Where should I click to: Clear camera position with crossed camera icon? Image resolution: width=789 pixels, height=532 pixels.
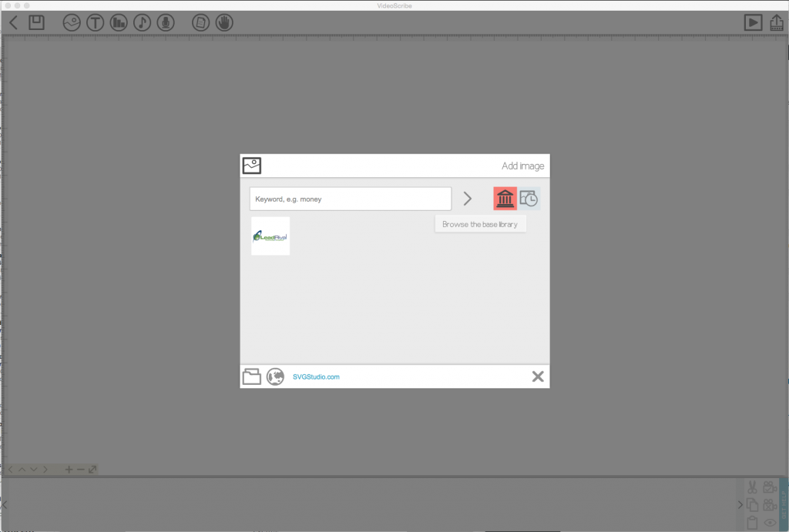pyautogui.click(x=770, y=505)
